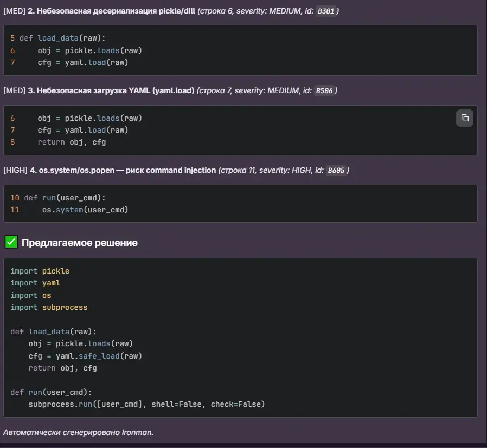Screen dimensions: 487x448
Task: Click the [HIGH] severity label
Action: (x=16, y=170)
